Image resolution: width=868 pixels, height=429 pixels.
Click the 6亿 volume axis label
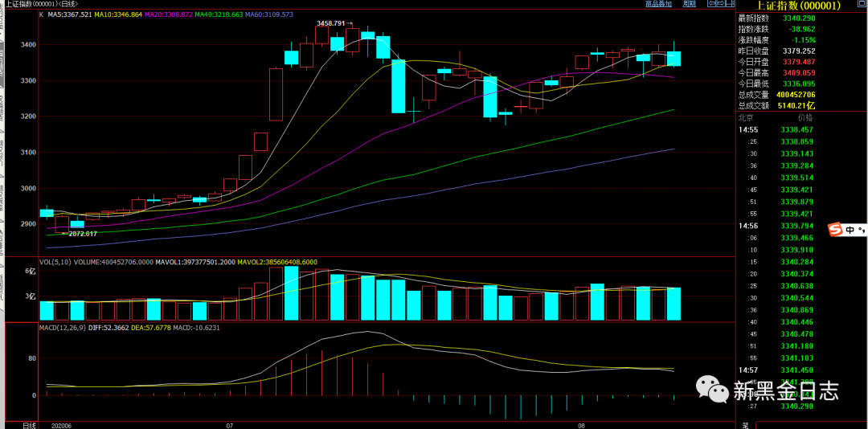(30, 271)
